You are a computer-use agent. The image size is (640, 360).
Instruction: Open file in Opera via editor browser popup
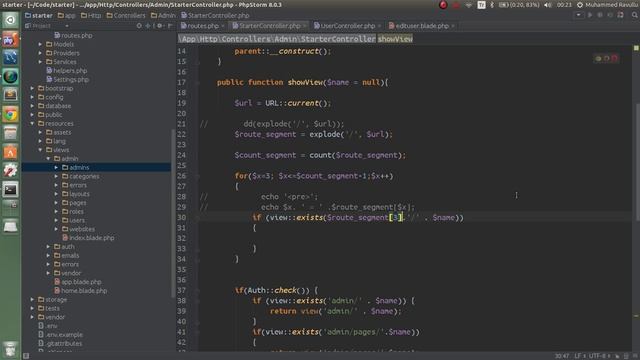pos(614,59)
